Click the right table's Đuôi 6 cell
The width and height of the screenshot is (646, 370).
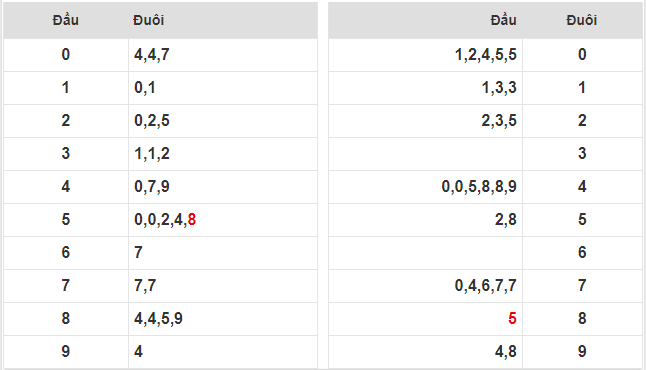[582, 253]
